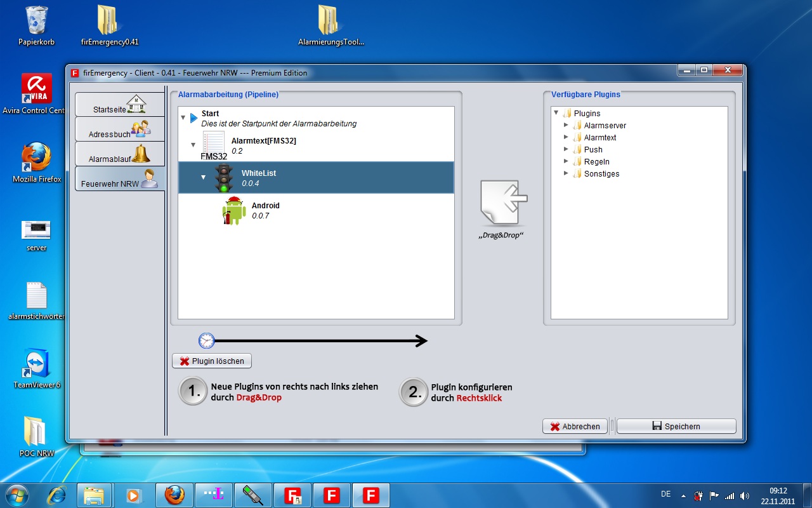
Task: Click the Speichern button
Action: click(676, 427)
